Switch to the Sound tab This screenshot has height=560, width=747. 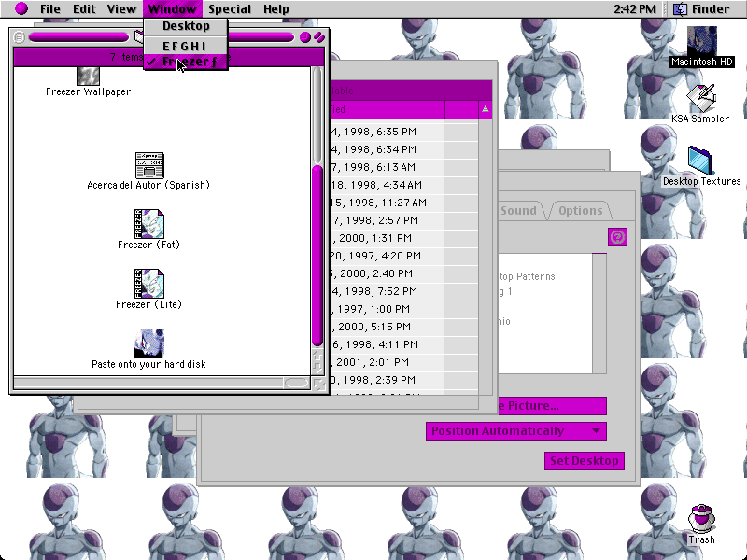(x=518, y=211)
